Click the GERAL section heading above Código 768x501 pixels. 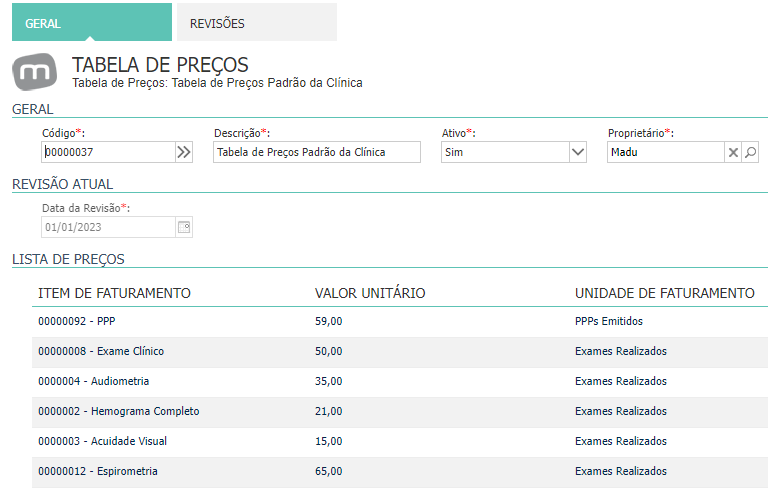point(32,109)
